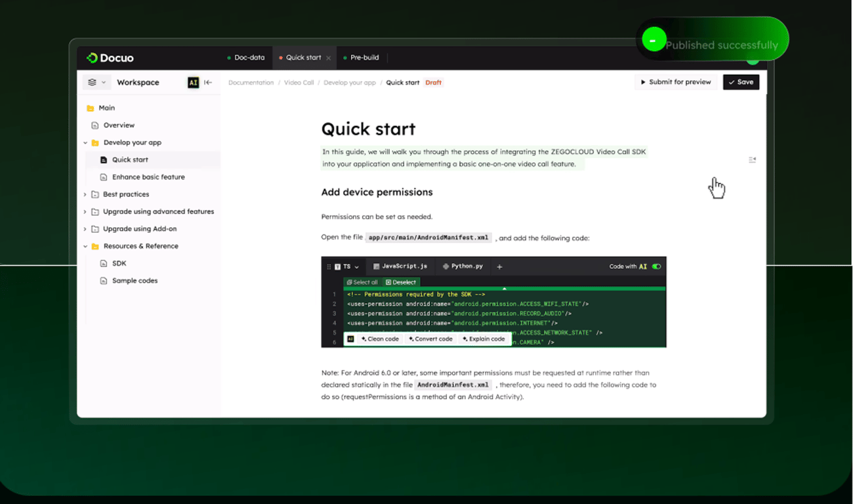
Task: Click the Draft status badge
Action: coord(433,83)
